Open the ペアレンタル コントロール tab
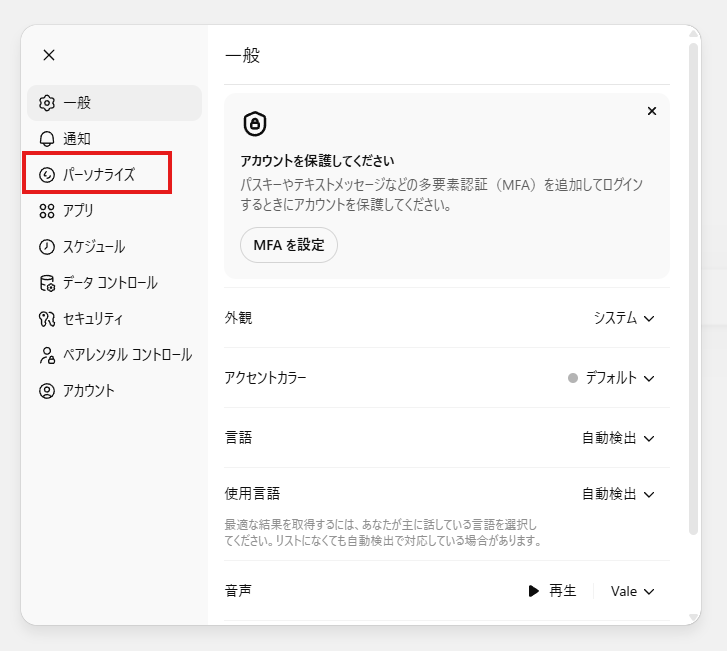 115,355
